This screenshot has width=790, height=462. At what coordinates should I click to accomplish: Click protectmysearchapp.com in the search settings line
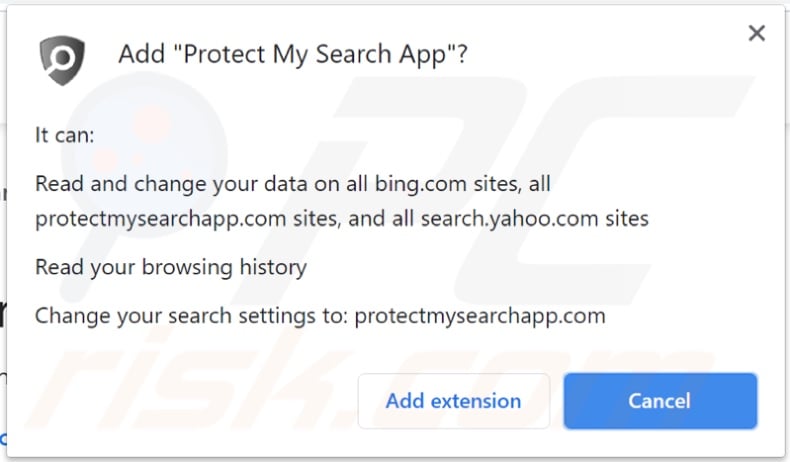pyautogui.click(x=480, y=316)
